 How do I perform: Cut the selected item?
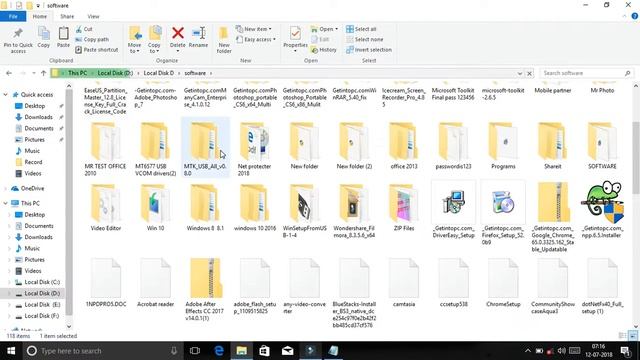(x=84, y=29)
